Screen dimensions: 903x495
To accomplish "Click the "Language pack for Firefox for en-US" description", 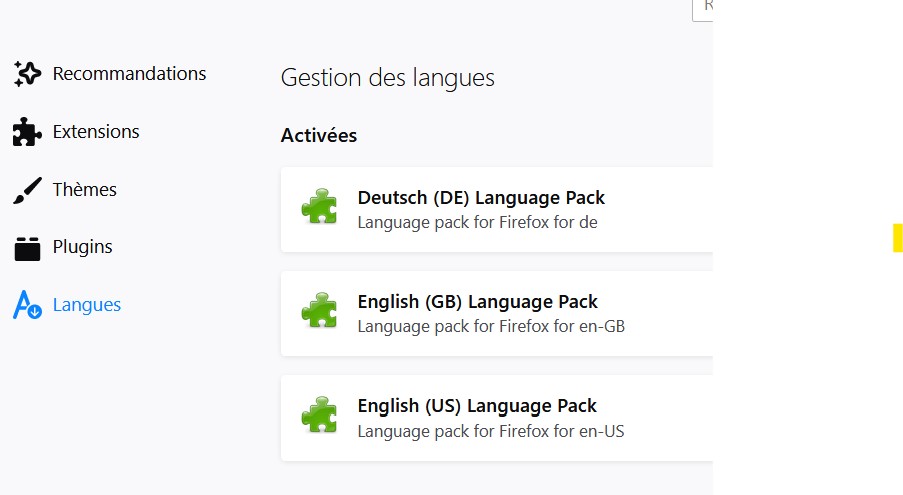I will [x=491, y=432].
